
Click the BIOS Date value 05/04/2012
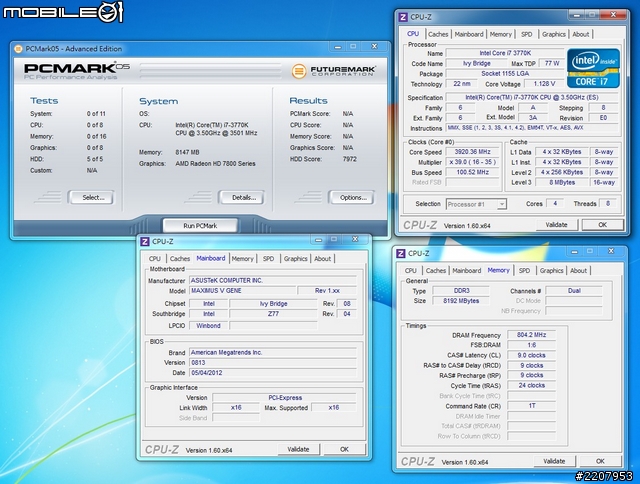click(x=273, y=373)
